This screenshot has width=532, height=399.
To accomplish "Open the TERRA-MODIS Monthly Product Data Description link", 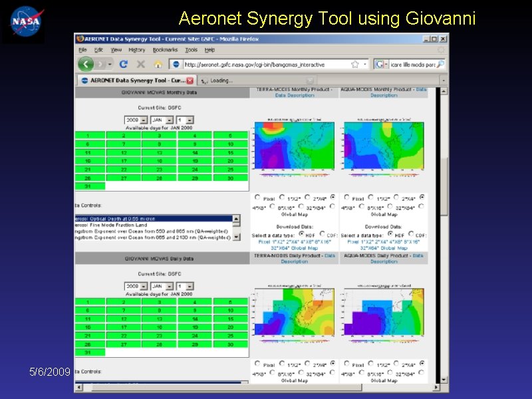I will 295,95.
